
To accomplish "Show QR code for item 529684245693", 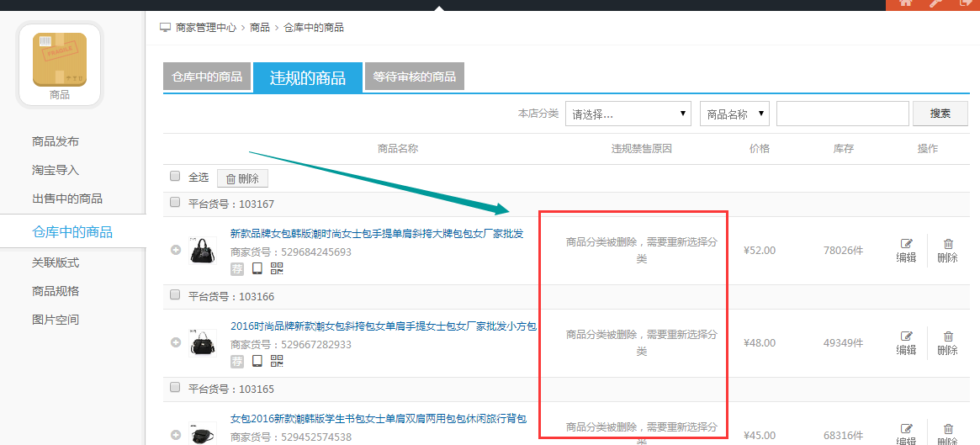I will tap(277, 268).
